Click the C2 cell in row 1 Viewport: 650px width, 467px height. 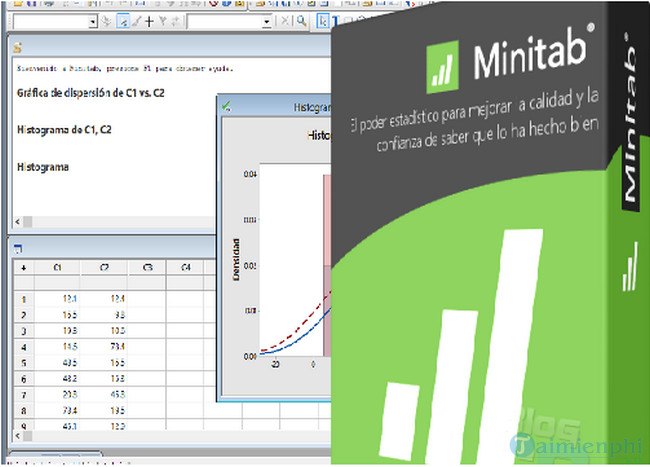[104, 299]
